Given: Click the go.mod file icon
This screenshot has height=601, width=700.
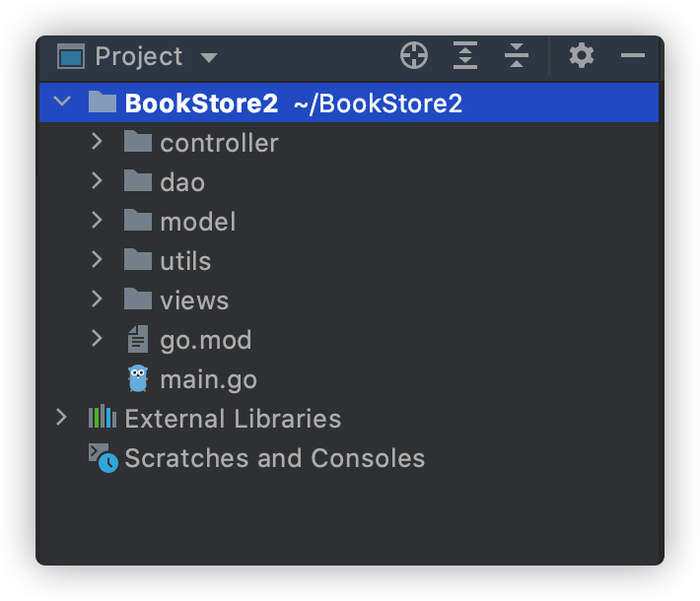Looking at the screenshot, I should click(137, 339).
